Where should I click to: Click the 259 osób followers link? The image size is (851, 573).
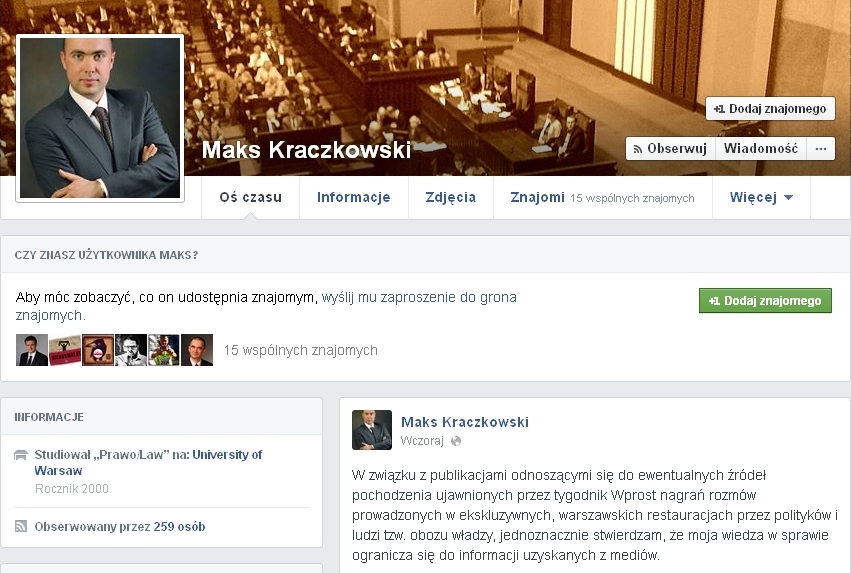179,526
